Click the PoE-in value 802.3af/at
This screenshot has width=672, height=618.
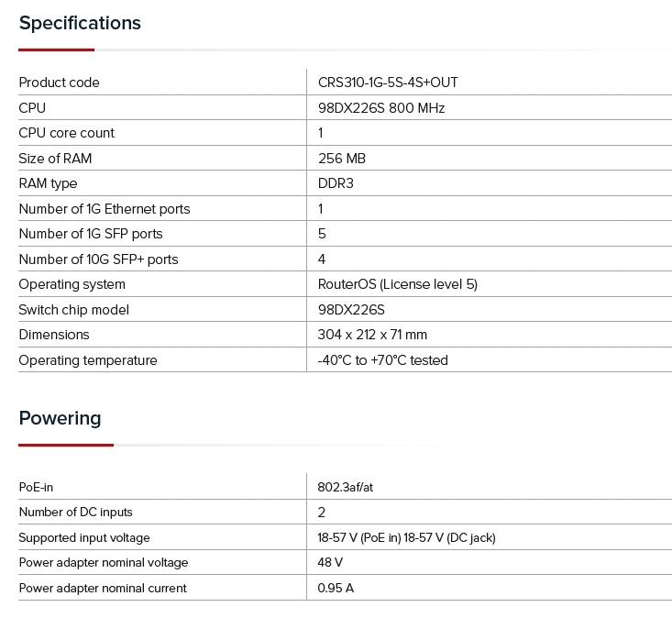pos(346,487)
